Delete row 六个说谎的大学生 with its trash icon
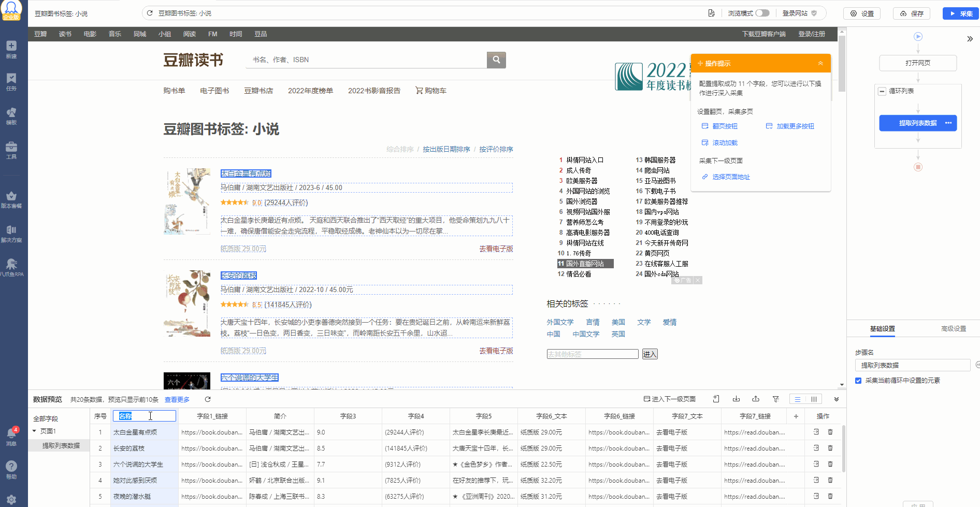 pos(830,464)
